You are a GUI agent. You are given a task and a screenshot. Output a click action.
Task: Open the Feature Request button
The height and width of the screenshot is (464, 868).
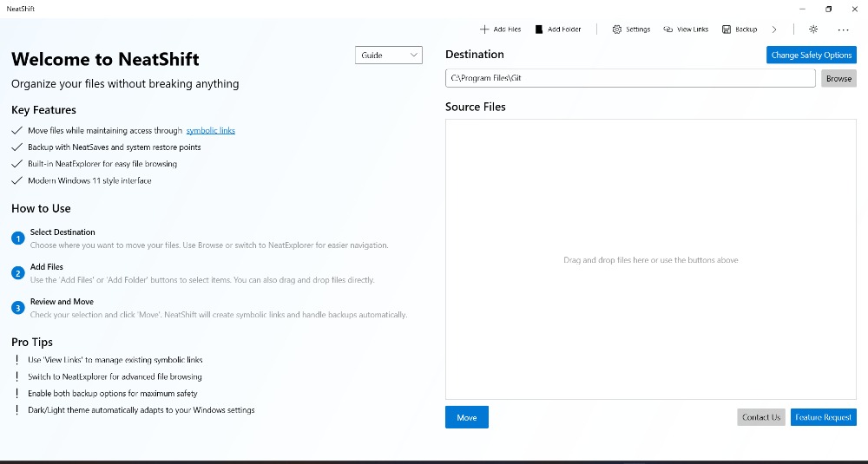click(x=823, y=417)
